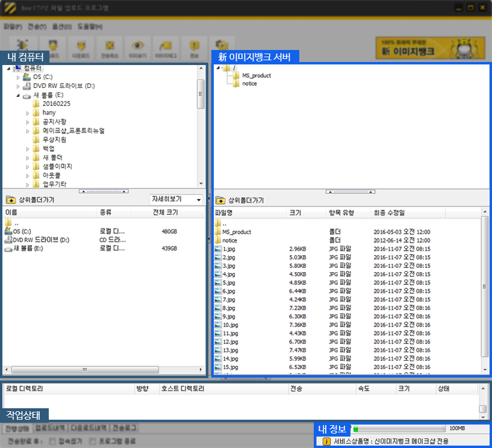Click 상위폴더가기 in the server panel
This screenshot has width=492, height=448.
pyautogui.click(x=240, y=200)
